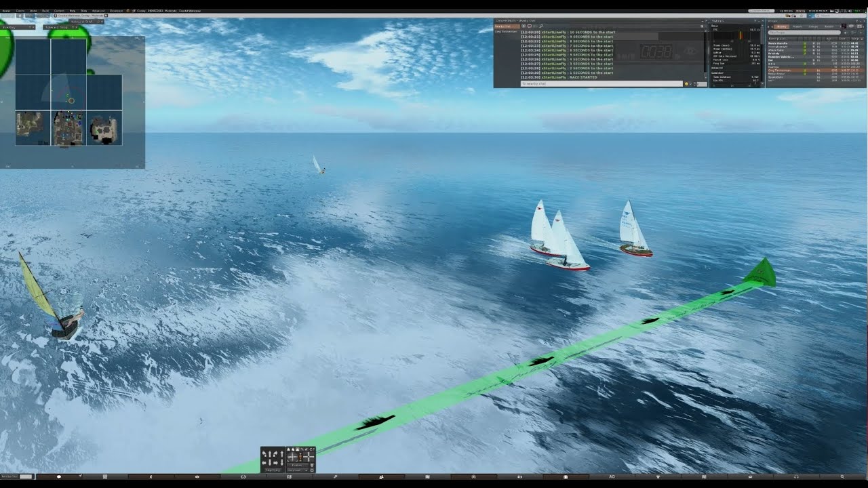Switch to the Recent tab in People
The height and width of the screenshot is (488, 868).
829,26
